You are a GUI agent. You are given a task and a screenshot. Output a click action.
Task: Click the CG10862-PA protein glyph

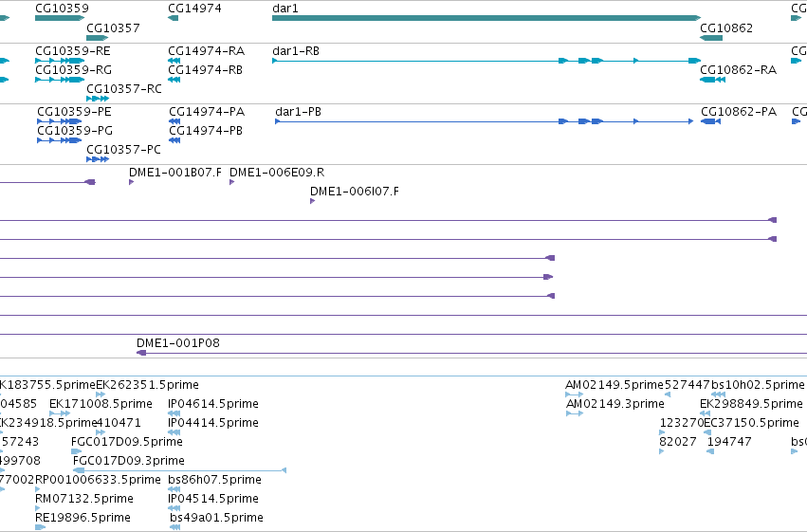click(x=711, y=121)
